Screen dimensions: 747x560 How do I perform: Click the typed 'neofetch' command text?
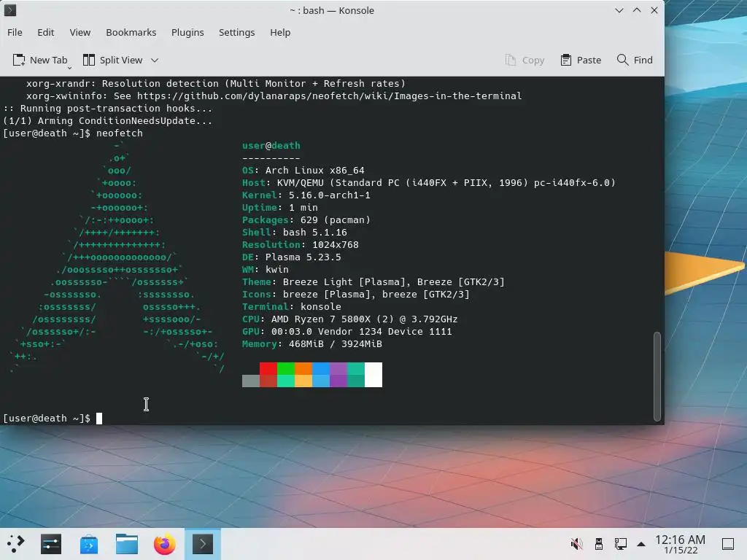coord(120,133)
